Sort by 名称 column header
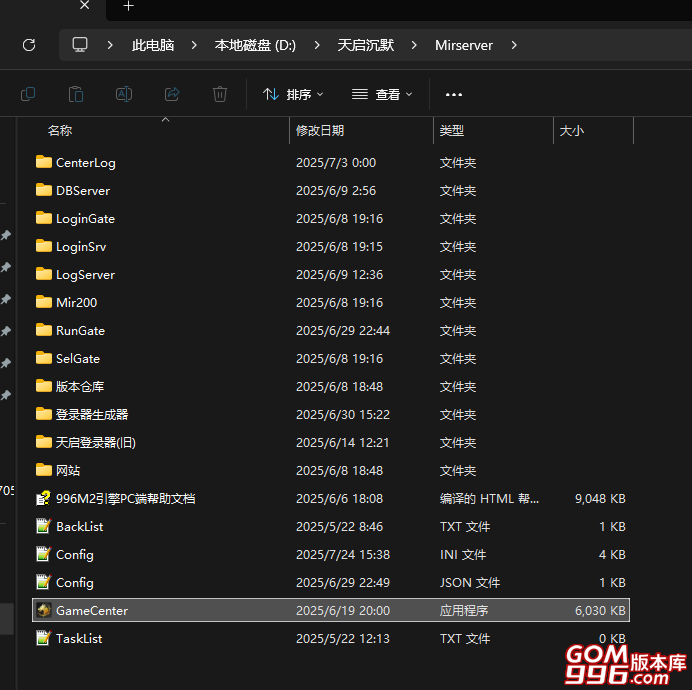 (x=60, y=131)
